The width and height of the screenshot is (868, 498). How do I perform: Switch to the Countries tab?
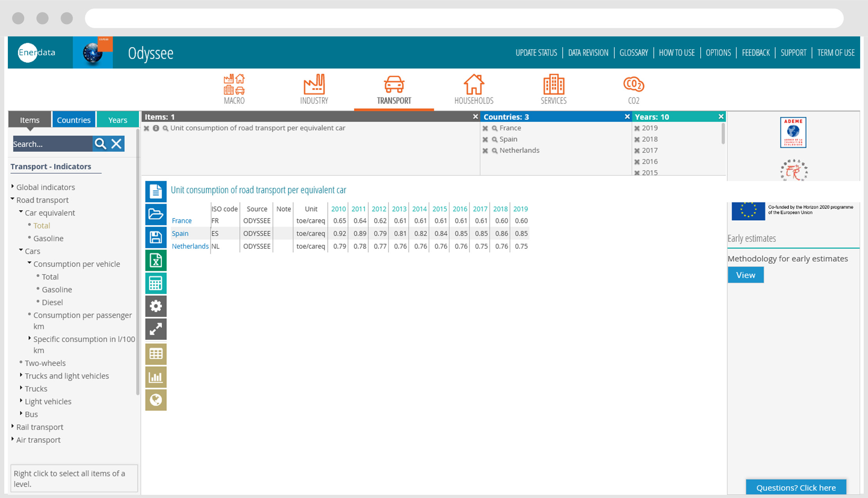(x=74, y=120)
